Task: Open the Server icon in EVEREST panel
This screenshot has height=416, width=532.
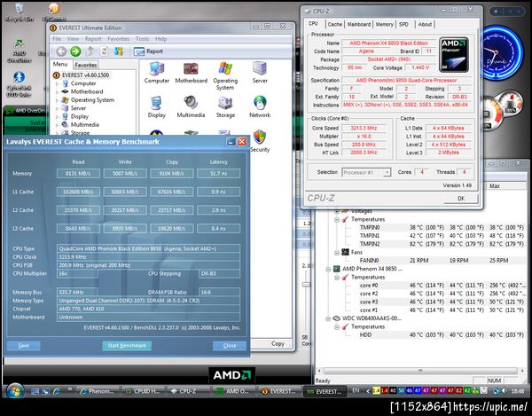Action: pos(260,73)
